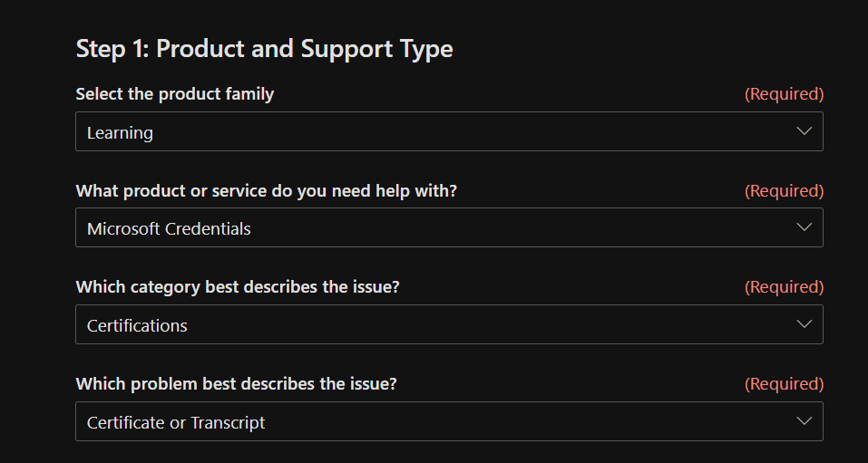The image size is (868, 463).
Task: Click the 'Step 1: Product and Support Type' heading
Action: point(264,49)
